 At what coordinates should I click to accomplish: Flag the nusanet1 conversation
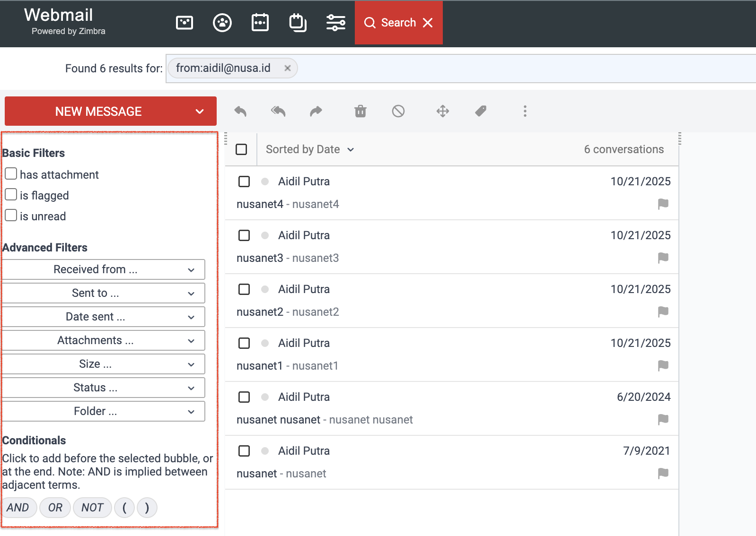click(x=663, y=365)
